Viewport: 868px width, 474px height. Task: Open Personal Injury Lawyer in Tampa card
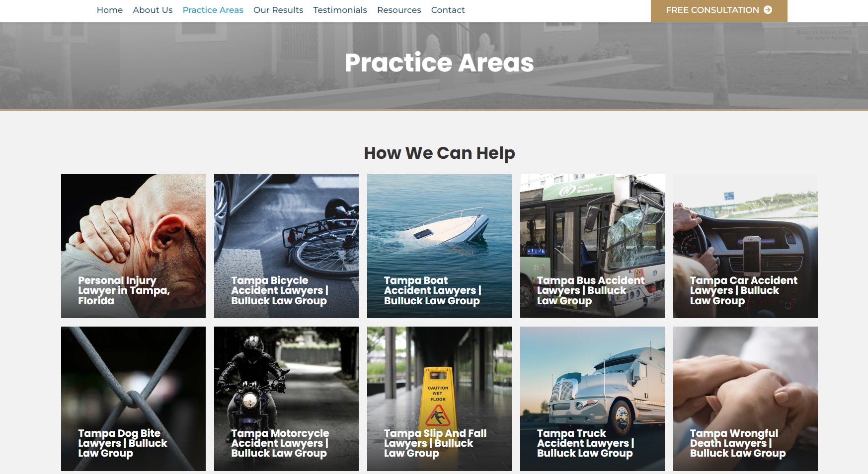(x=133, y=246)
